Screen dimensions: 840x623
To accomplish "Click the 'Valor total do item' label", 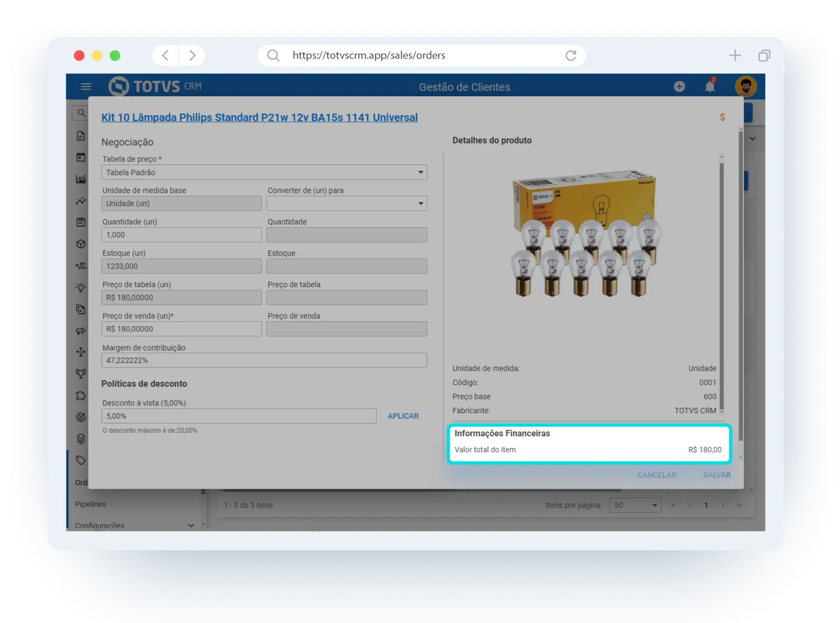I will click(485, 449).
